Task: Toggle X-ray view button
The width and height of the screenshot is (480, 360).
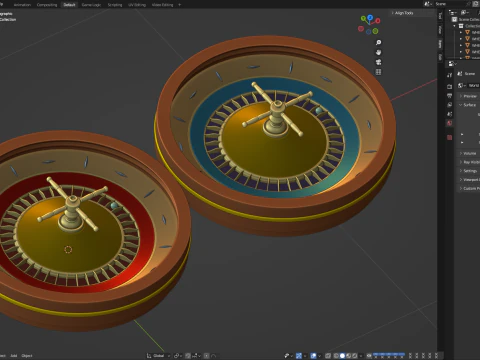Action: (328, 356)
